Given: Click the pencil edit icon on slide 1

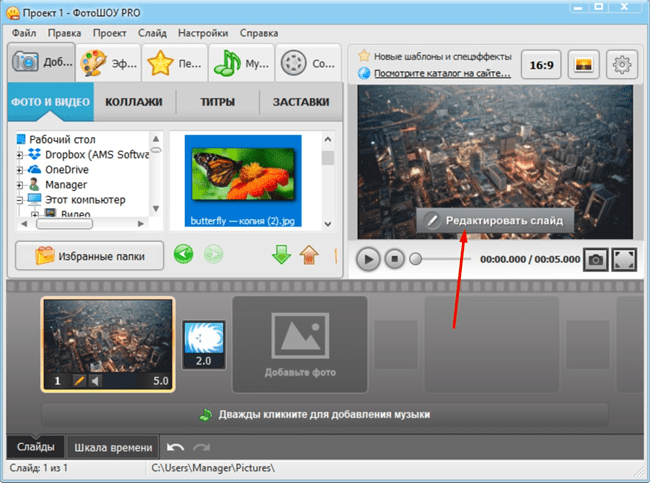Looking at the screenshot, I should tap(79, 381).
